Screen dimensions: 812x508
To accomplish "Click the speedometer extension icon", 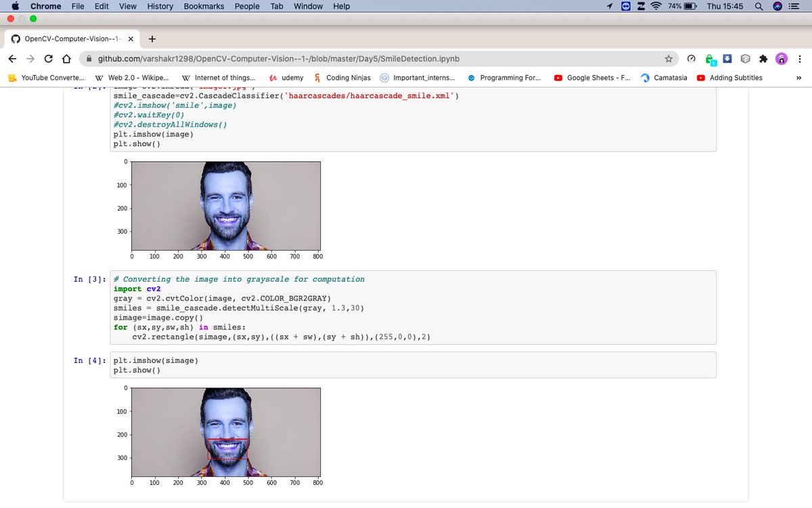I will coord(691,59).
